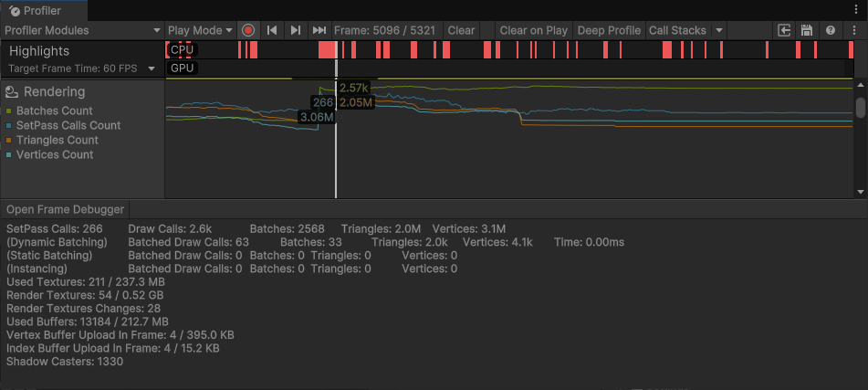Toggle Triangles Count chart series
This screenshot has height=390, width=868.
[9, 141]
